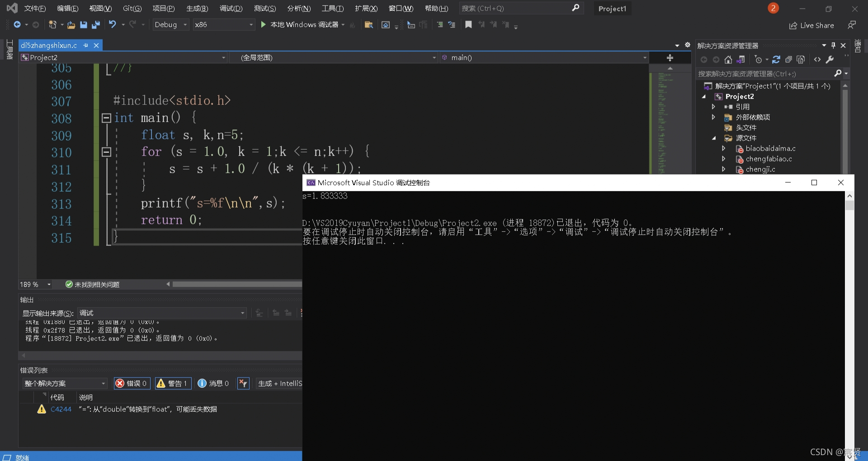Pin the di5zhangshixun.c tab
868x461 pixels.
click(x=86, y=45)
